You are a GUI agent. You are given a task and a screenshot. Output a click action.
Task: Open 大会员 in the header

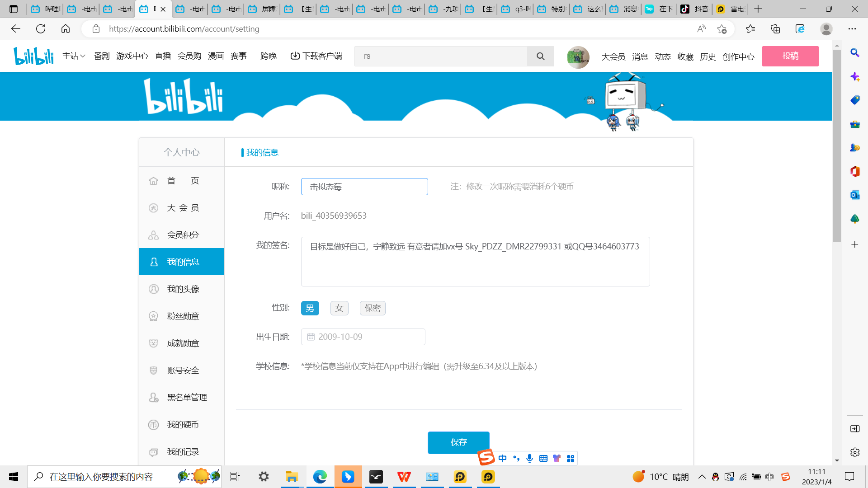point(613,57)
